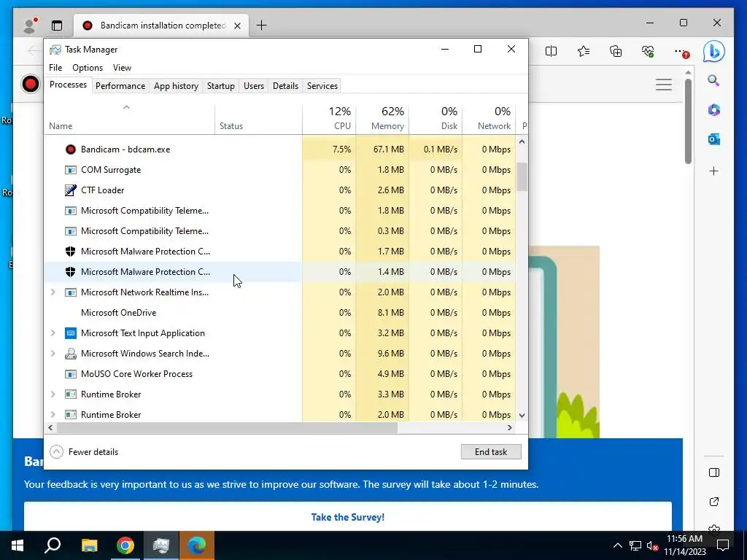Viewport: 747px width, 560px height.
Task: Click the Edge page vertical scrollbar
Action: [x=688, y=122]
